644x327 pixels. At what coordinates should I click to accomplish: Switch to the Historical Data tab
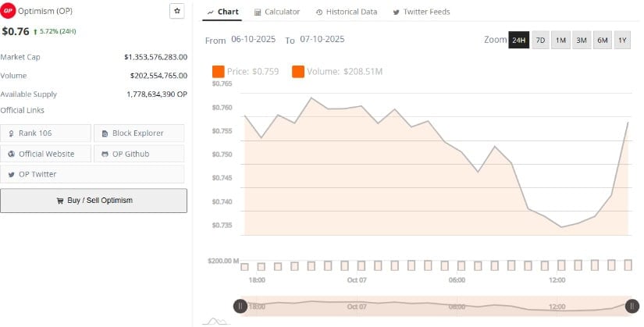pos(347,12)
